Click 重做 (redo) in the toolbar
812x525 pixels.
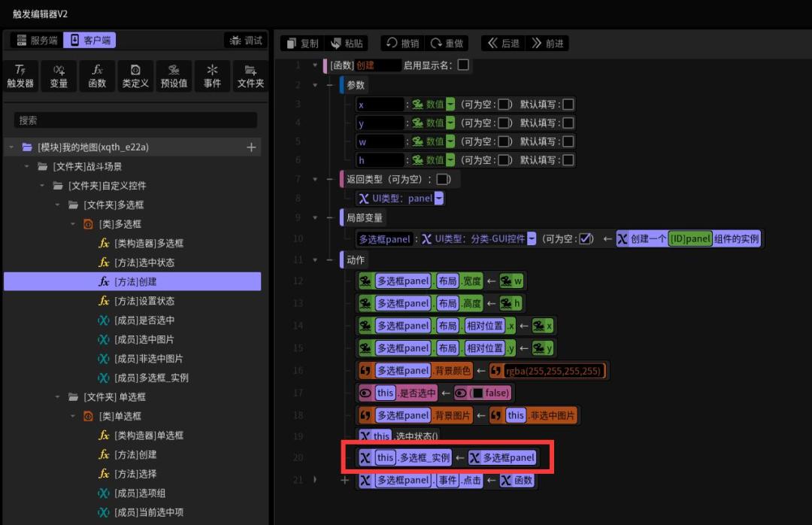[447, 43]
